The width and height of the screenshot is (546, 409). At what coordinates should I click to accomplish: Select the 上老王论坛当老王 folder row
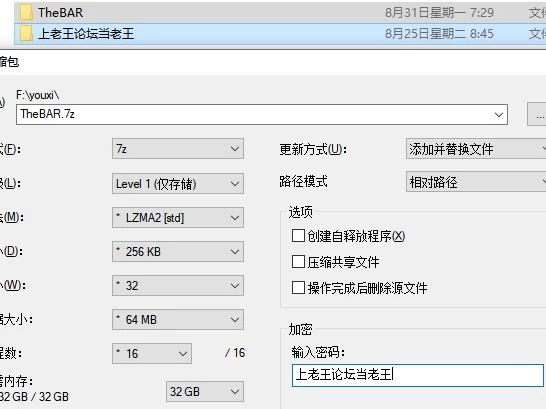pyautogui.click(x=280, y=34)
